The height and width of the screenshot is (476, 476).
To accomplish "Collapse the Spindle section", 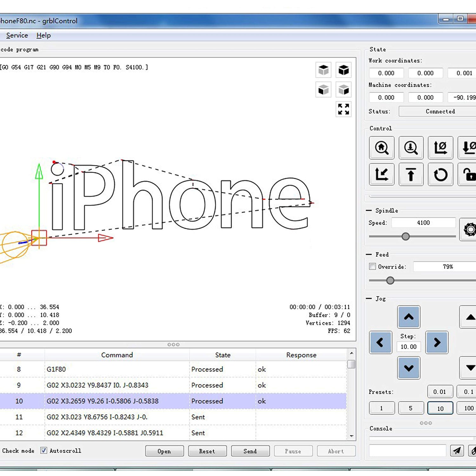I will [369, 210].
